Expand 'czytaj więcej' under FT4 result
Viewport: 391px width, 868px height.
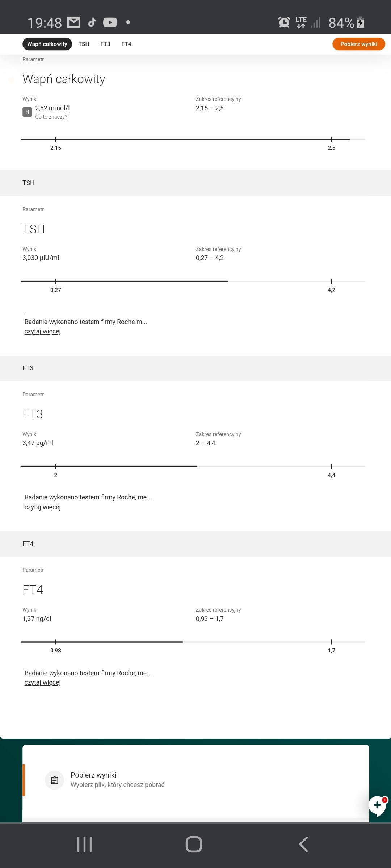click(42, 682)
